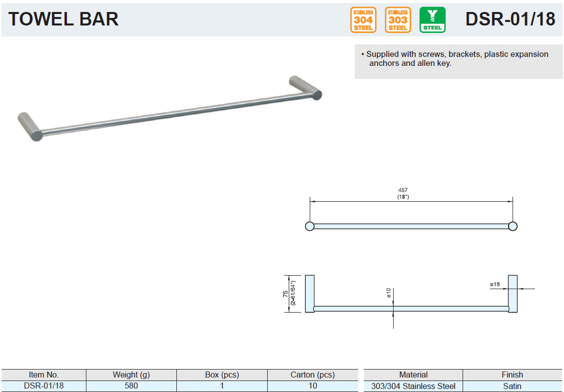Click the 'Satin' finish cell
Viewport: 564px width, 392px height.
click(512, 386)
